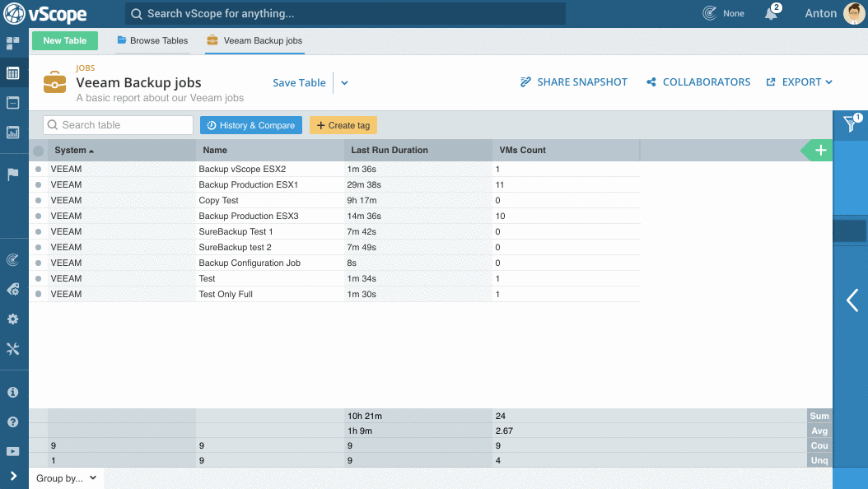Click the Veeam briefcase table icon

pyautogui.click(x=55, y=82)
